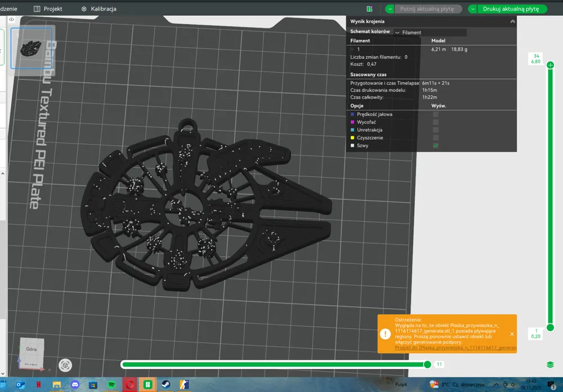Click the layers stack icon at slider bottom

(550, 365)
